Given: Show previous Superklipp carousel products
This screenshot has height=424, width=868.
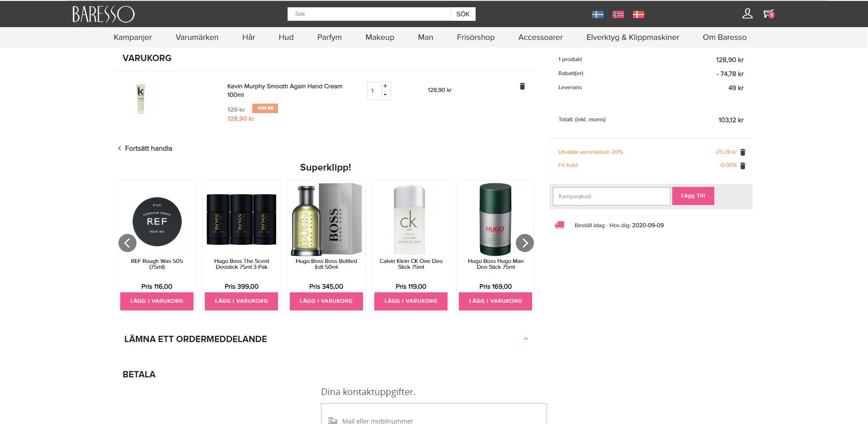Looking at the screenshot, I should tap(127, 243).
